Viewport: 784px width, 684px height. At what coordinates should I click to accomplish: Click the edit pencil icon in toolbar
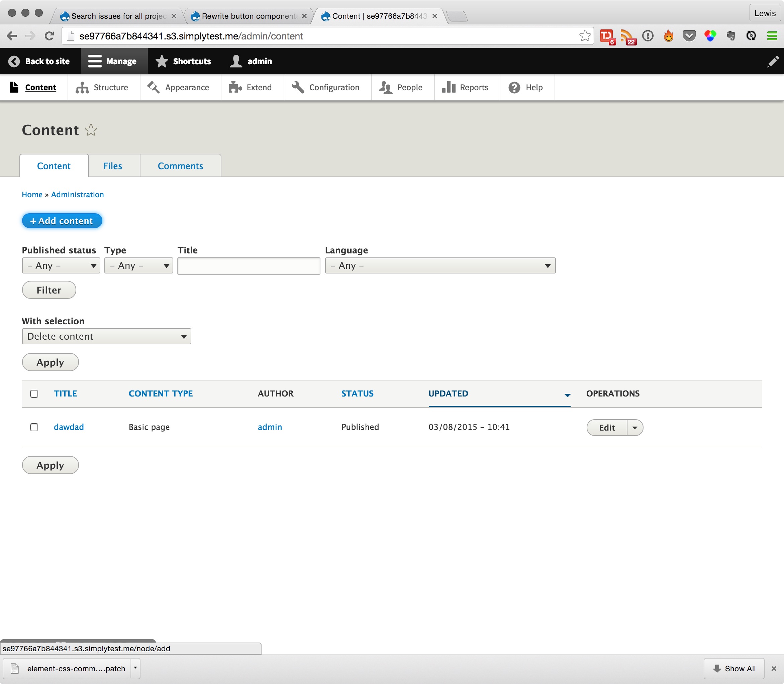[773, 62]
